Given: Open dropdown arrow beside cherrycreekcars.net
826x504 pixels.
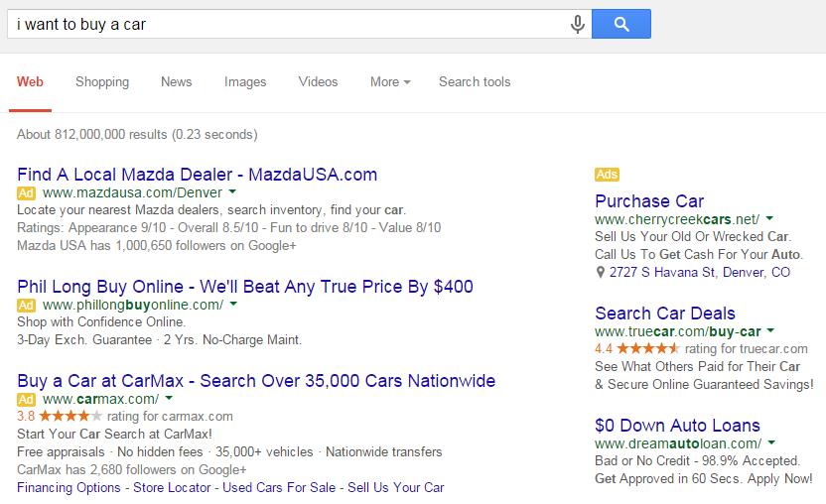Looking at the screenshot, I should (769, 218).
